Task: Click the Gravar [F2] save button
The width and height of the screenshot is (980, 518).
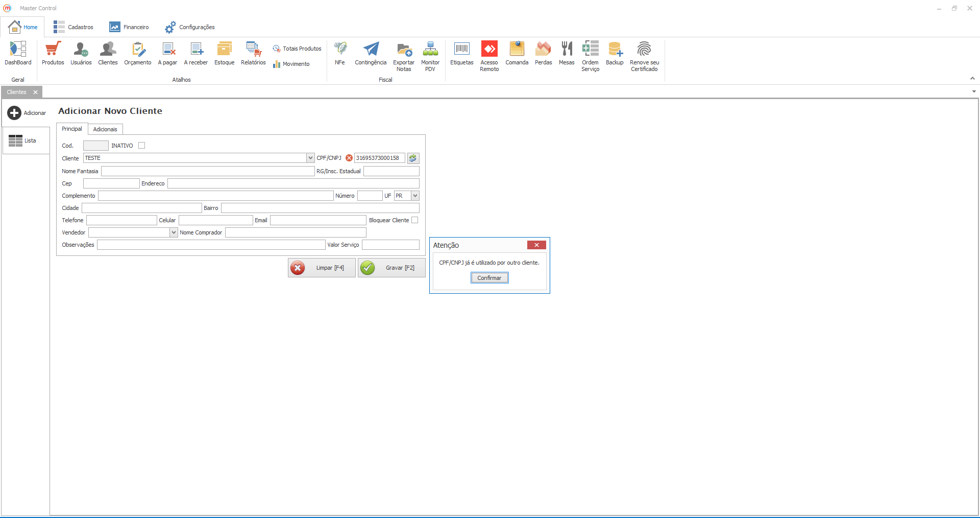Action: click(391, 268)
